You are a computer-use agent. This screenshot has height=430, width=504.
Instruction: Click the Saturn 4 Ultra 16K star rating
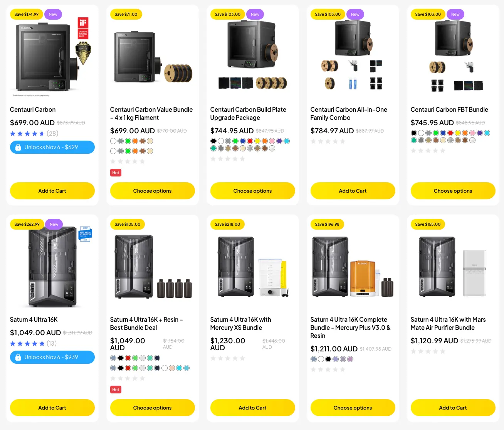[27, 344]
